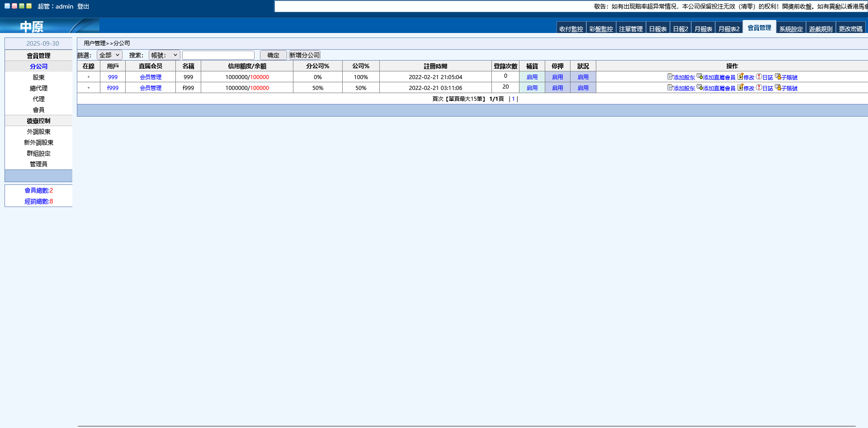Click the 修改 edit icon for user f999
Viewport: 868px width, 428px height.
click(x=740, y=88)
